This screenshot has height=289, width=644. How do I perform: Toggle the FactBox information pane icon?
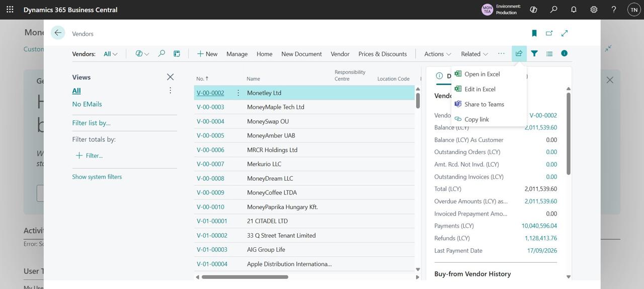[565, 53]
